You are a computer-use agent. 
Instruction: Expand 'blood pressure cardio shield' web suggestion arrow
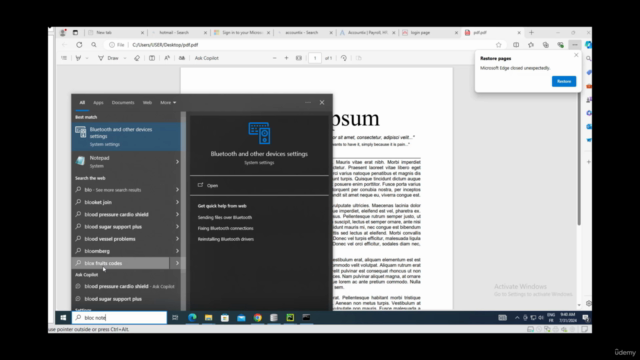tap(177, 214)
